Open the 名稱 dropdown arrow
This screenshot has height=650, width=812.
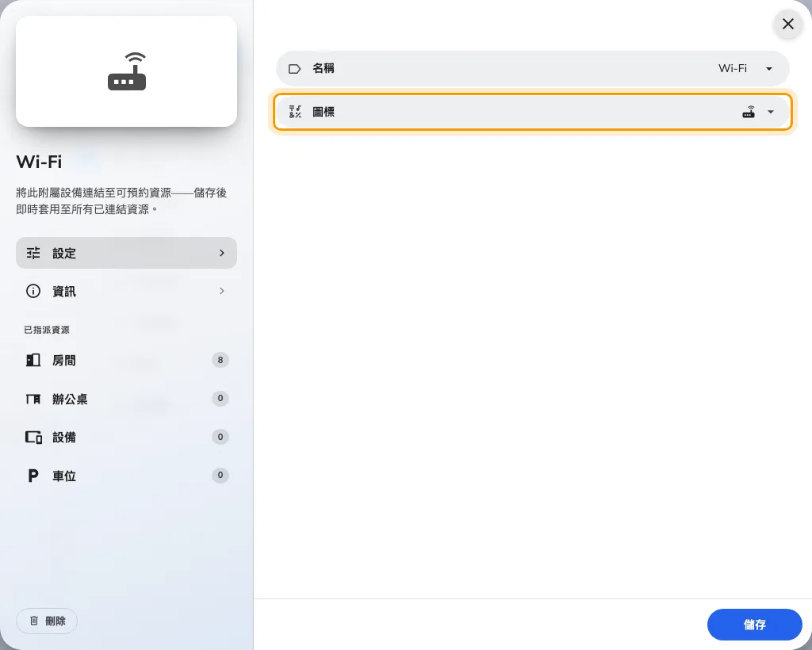pyautogui.click(x=769, y=69)
